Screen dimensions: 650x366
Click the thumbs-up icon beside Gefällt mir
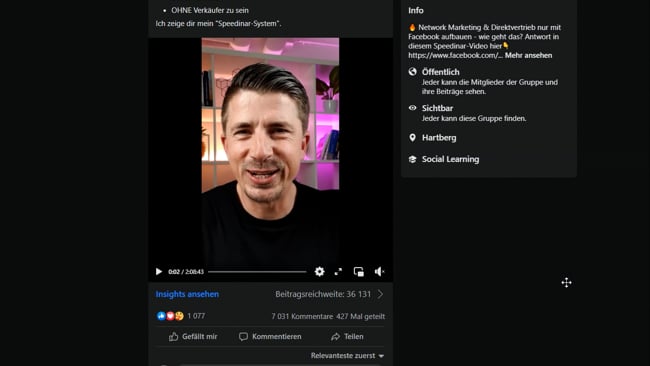pyautogui.click(x=173, y=337)
